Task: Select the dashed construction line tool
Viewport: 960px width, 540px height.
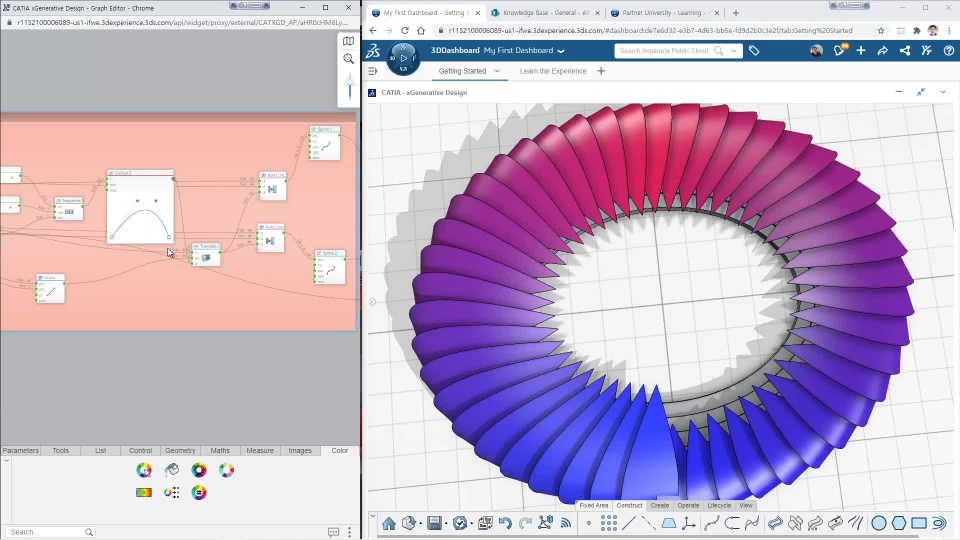Action: pyautogui.click(x=648, y=523)
